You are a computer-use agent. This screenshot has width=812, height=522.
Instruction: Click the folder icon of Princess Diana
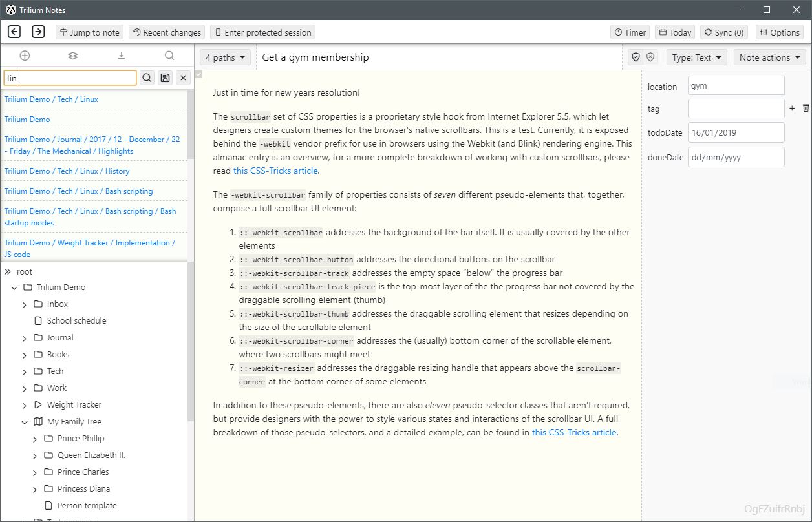[x=48, y=488]
